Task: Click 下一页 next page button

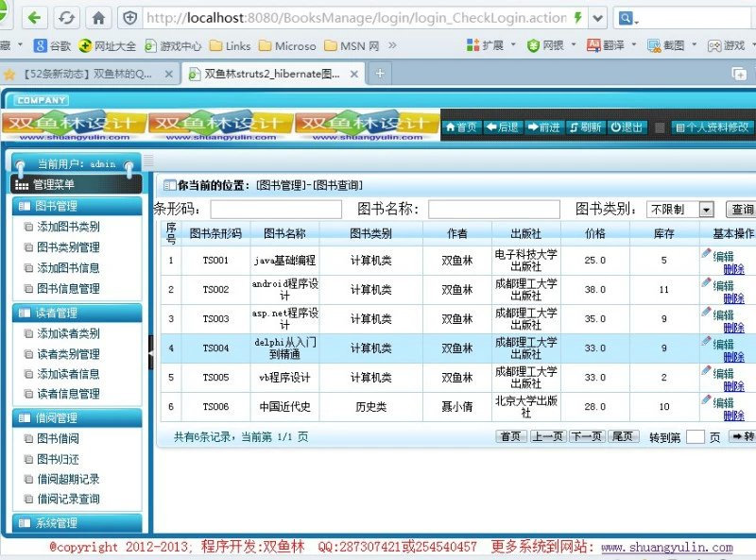Action: (587, 436)
